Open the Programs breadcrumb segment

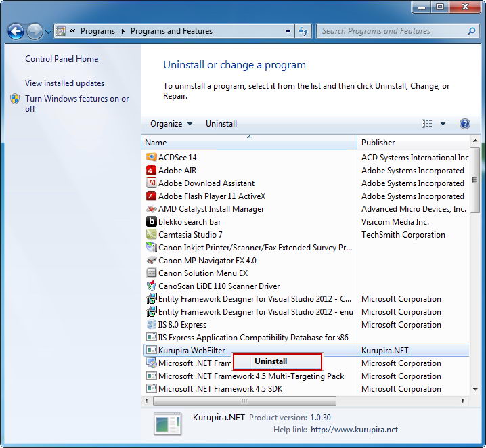point(97,31)
